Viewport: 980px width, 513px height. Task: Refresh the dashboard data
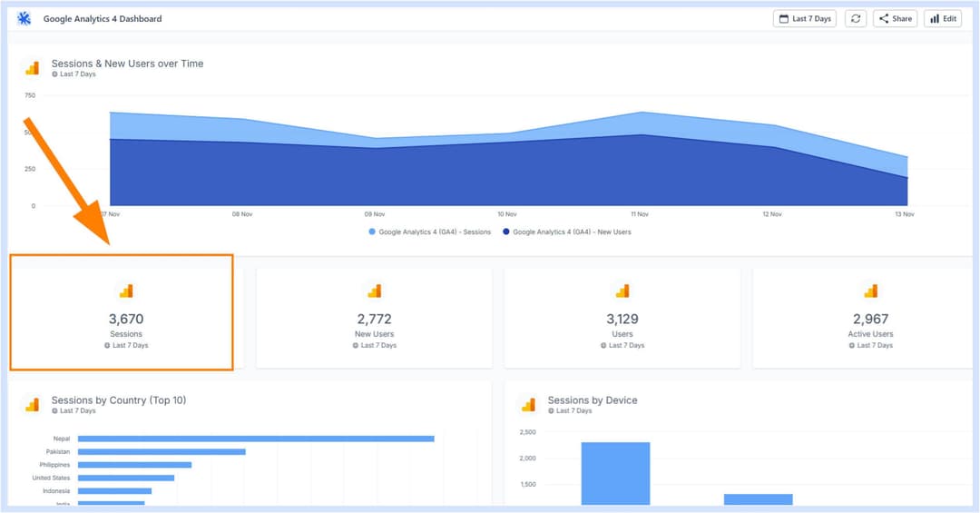(x=856, y=19)
